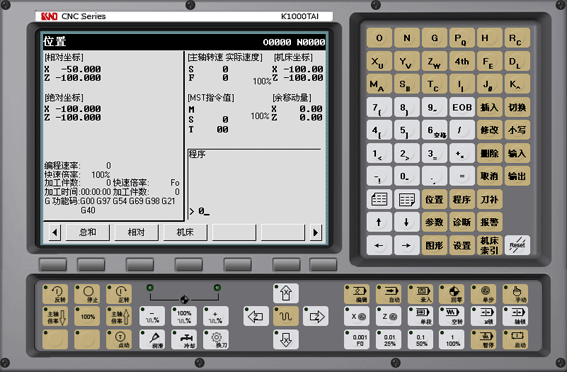Hit the cycle start (启动) key
Image resolution: width=567 pixels, height=372 pixels.
point(515,339)
